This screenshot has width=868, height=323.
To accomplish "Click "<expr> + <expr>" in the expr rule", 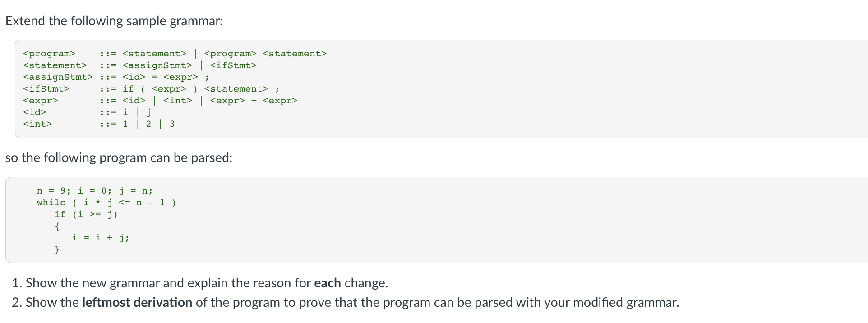I will (254, 101).
